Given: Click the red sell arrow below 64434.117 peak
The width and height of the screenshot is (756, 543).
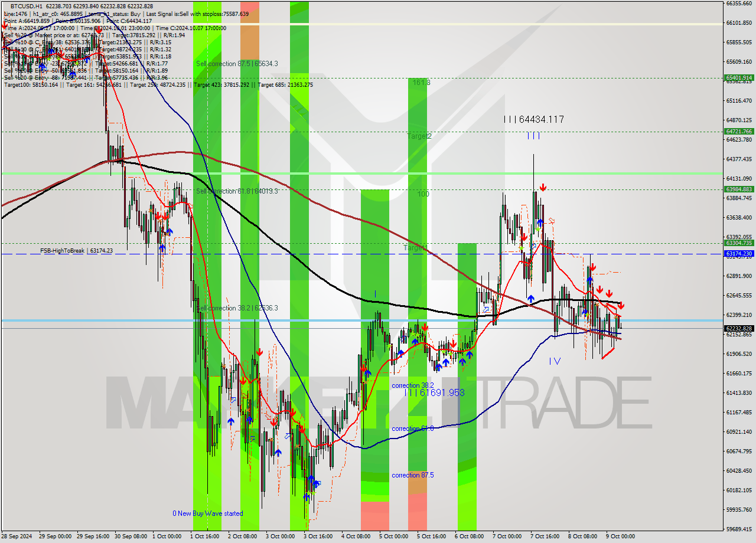Looking at the screenshot, I should click(542, 188).
